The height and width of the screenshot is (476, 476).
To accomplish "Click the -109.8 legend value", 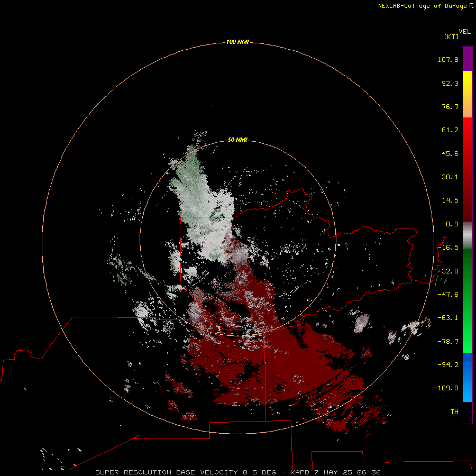I will (446, 388).
